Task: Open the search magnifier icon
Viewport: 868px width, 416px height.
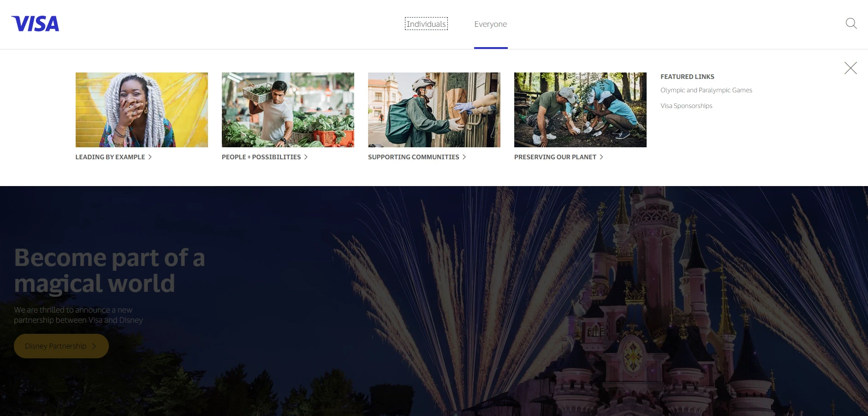Action: (851, 24)
